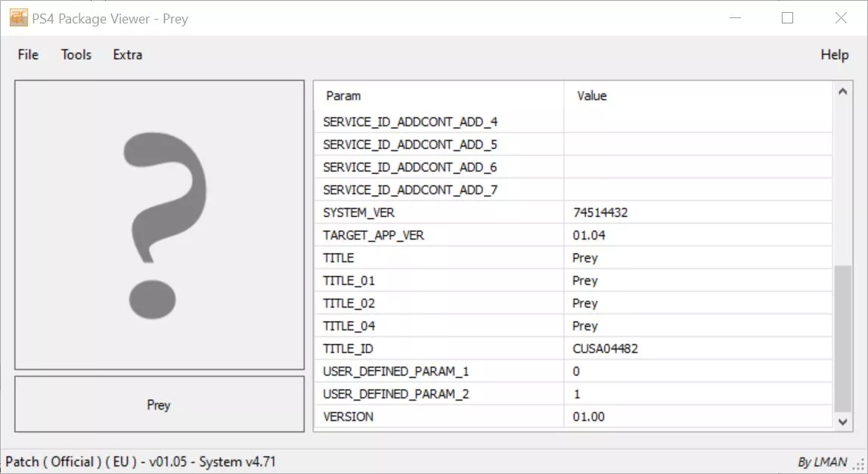Open the File menu
This screenshot has width=868, height=474.
(x=28, y=54)
